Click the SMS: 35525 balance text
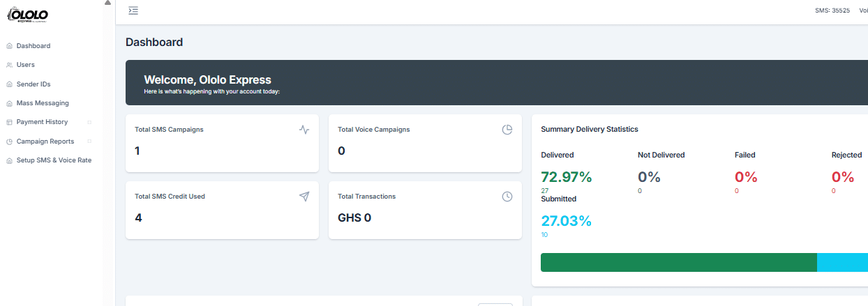 [x=832, y=10]
